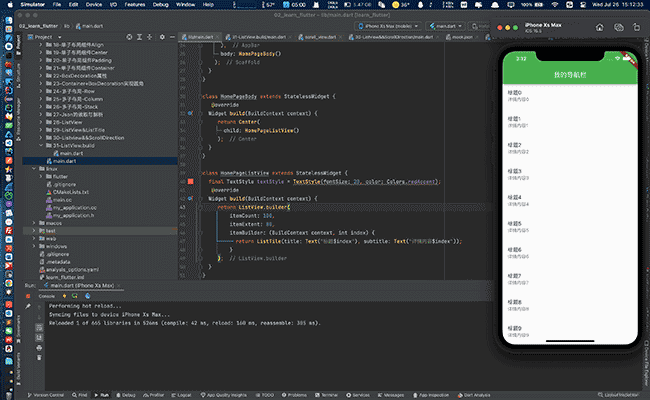Open Dart DevTools icon in Run toolbar
This screenshot has height=400, width=650.
(87, 296)
